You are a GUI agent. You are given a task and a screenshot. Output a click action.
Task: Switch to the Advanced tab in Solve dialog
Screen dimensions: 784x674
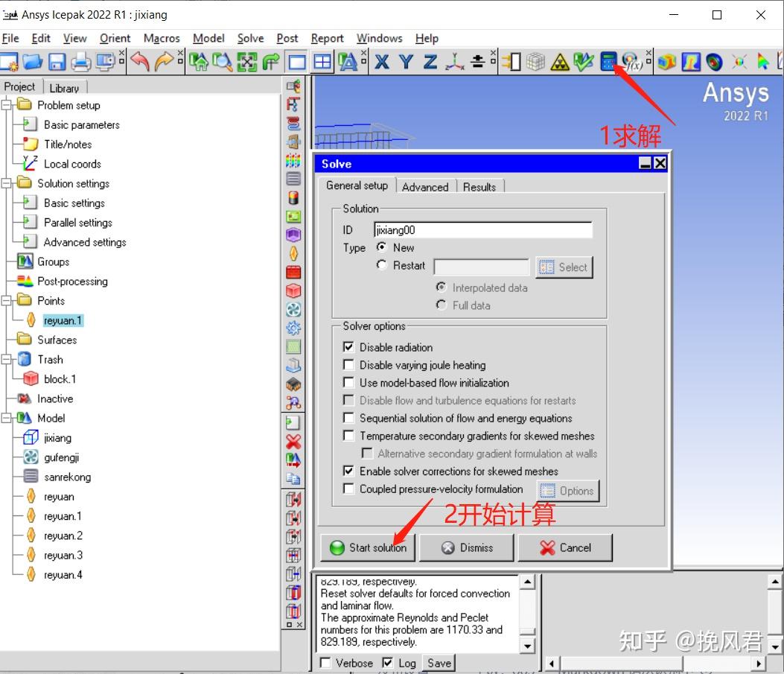tap(425, 187)
